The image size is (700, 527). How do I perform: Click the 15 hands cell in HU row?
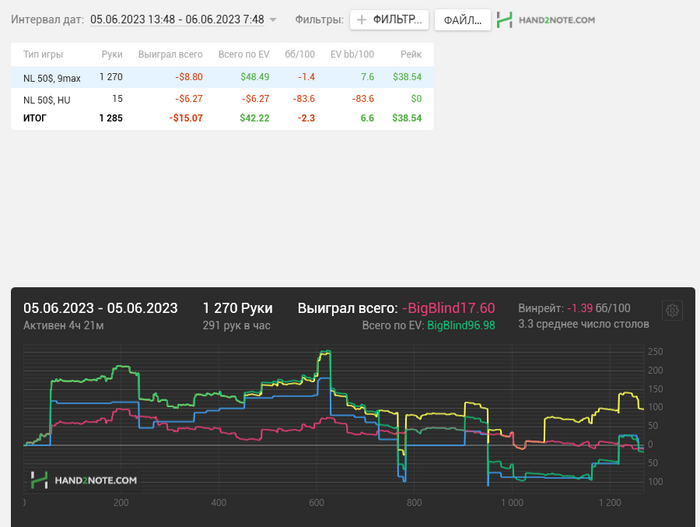point(117,98)
